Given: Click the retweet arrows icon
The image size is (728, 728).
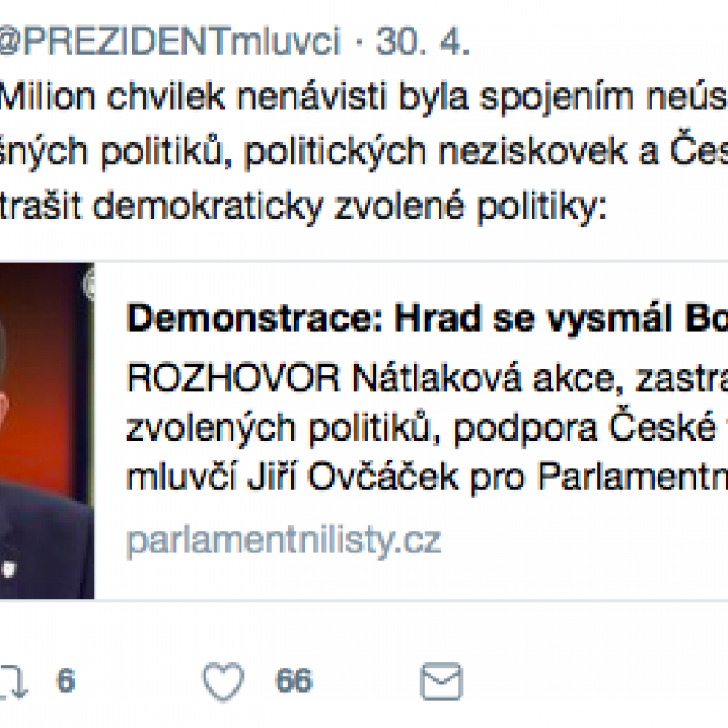Looking at the screenshot, I should (13, 680).
